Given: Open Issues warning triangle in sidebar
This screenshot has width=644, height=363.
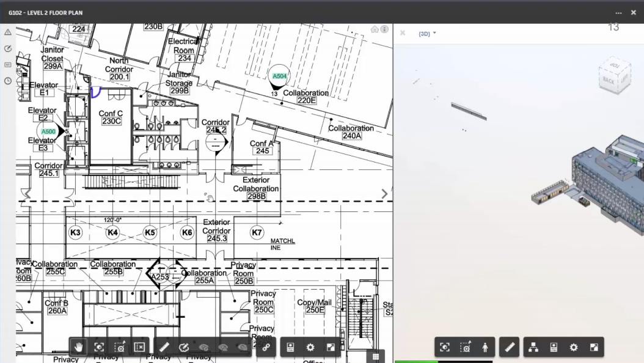Looking at the screenshot, I should [8, 32].
